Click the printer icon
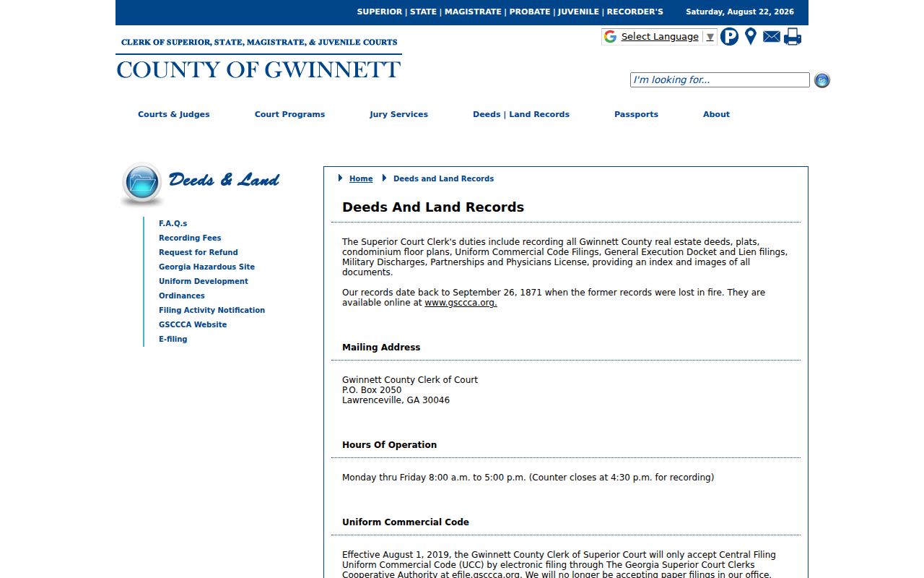Image resolution: width=924 pixels, height=578 pixels. 793,36
